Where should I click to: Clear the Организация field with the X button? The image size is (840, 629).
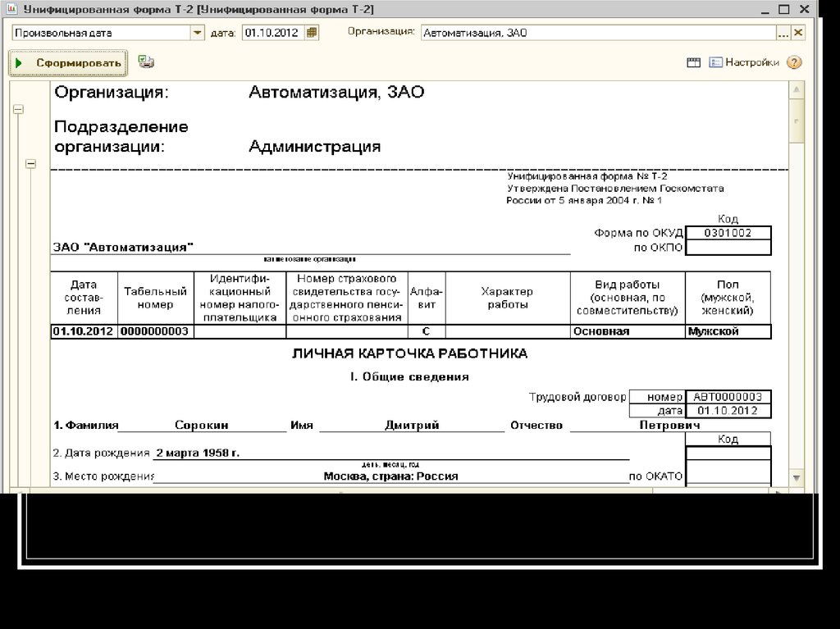[797, 33]
